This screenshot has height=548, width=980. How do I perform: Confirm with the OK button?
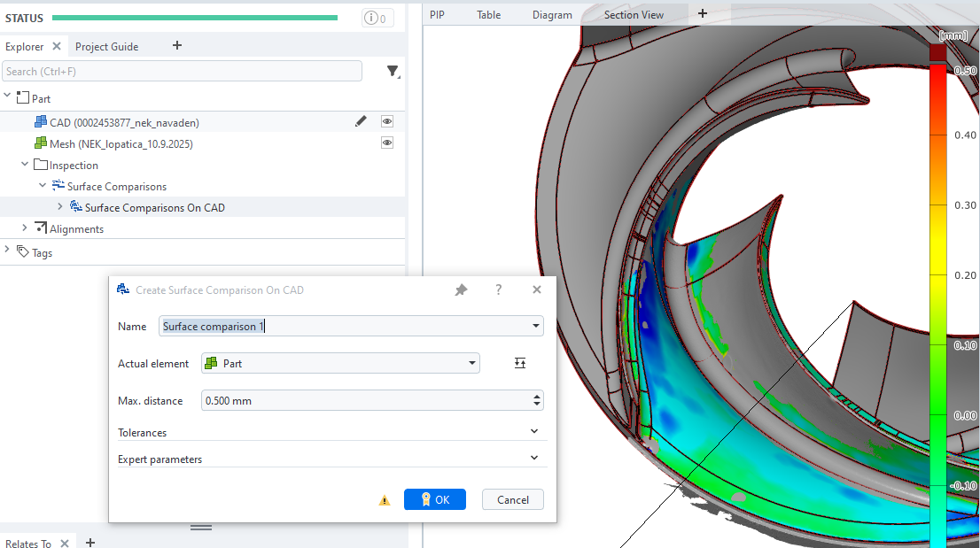tap(434, 499)
